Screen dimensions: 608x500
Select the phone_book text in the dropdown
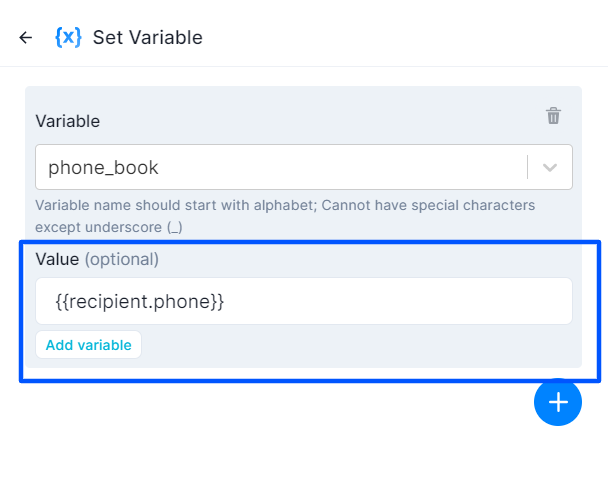(103, 168)
